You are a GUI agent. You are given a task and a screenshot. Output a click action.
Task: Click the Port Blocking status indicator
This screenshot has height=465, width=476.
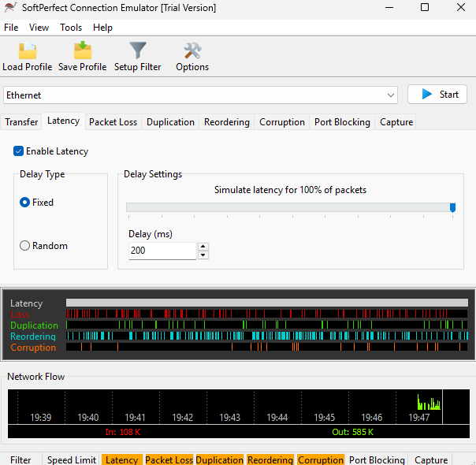click(377, 459)
